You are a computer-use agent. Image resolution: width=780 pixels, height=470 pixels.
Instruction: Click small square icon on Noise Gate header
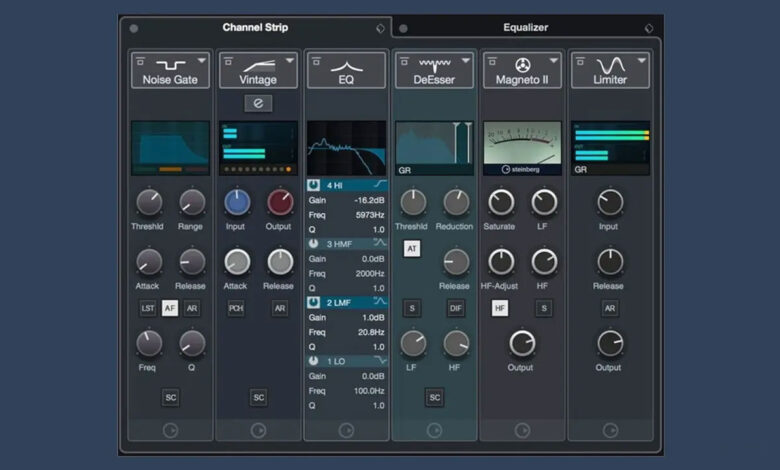[x=141, y=61]
